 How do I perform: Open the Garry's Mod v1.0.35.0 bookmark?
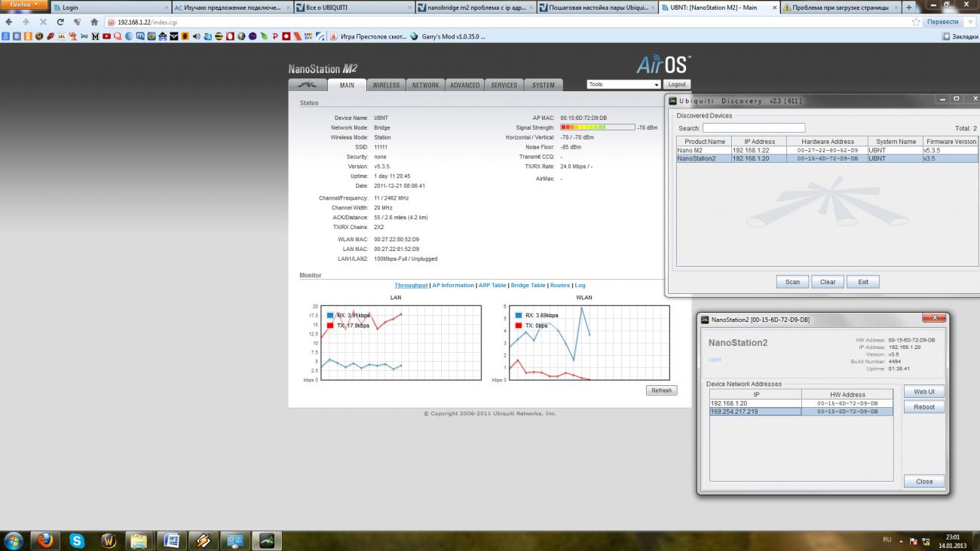point(448,35)
